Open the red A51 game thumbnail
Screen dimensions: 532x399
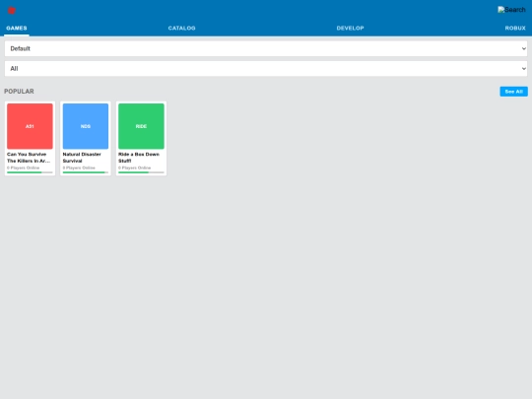(x=30, y=126)
